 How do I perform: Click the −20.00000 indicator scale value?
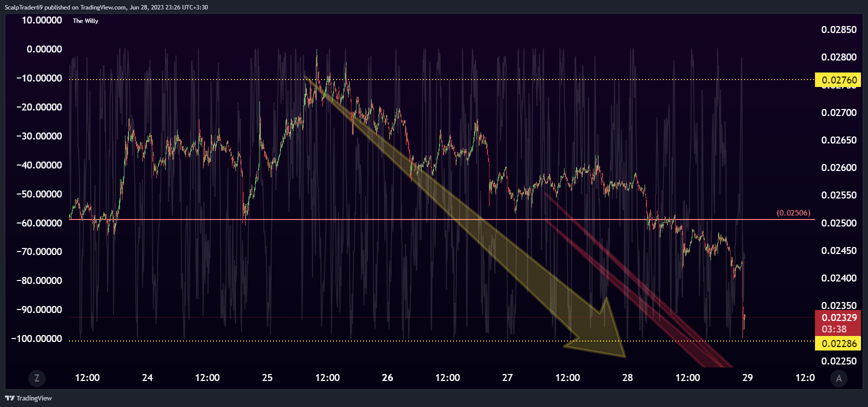pos(39,107)
